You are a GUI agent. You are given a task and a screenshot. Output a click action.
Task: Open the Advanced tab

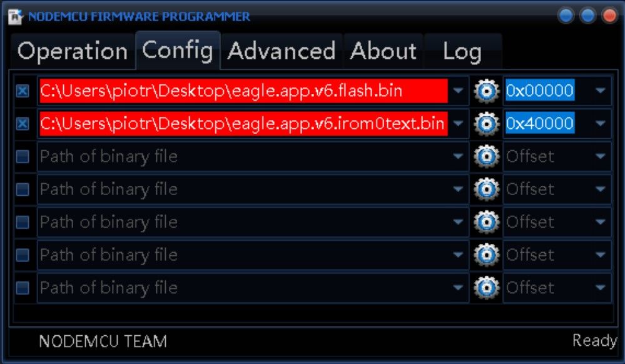(282, 51)
